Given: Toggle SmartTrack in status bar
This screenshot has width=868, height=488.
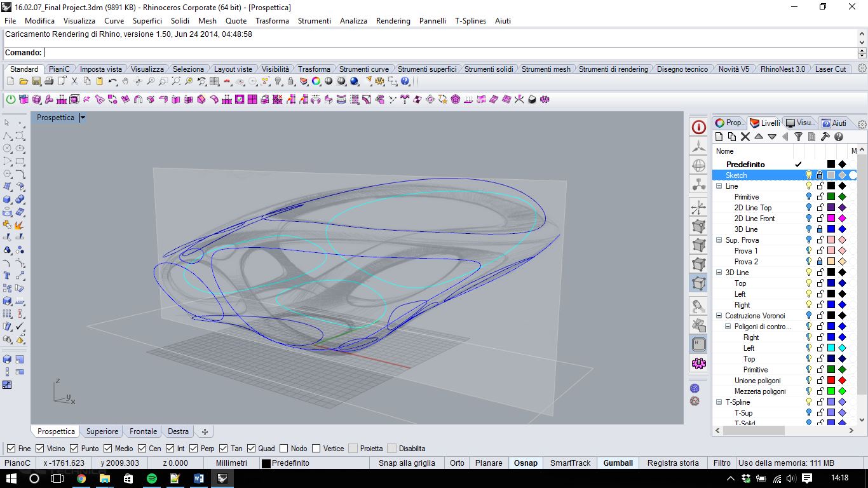Looking at the screenshot, I should click(x=570, y=463).
